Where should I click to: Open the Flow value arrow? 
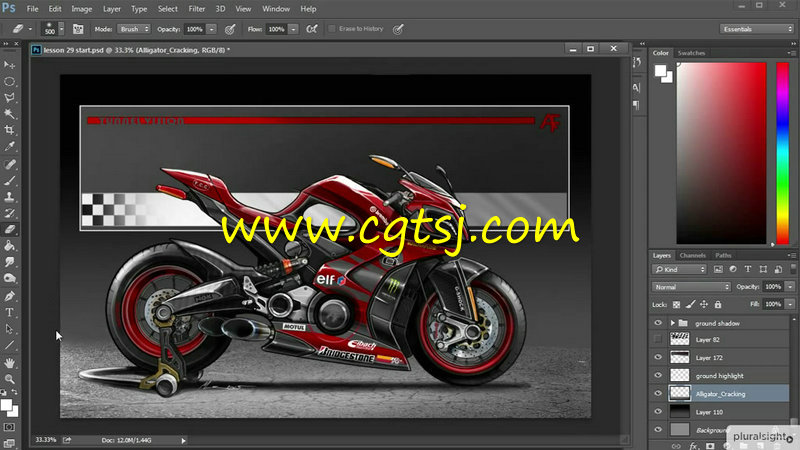pyautogui.click(x=293, y=29)
